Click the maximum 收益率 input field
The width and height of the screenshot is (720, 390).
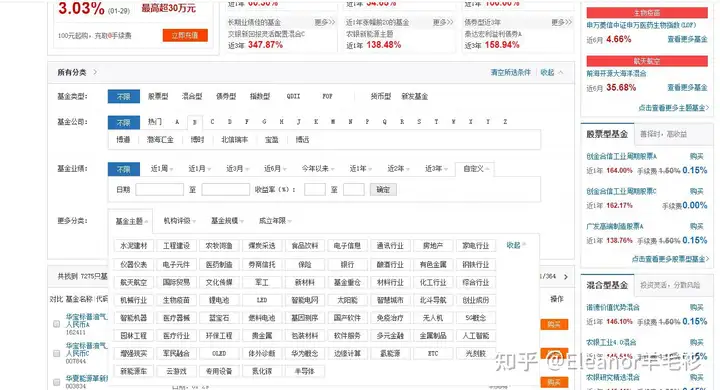tap(354, 189)
